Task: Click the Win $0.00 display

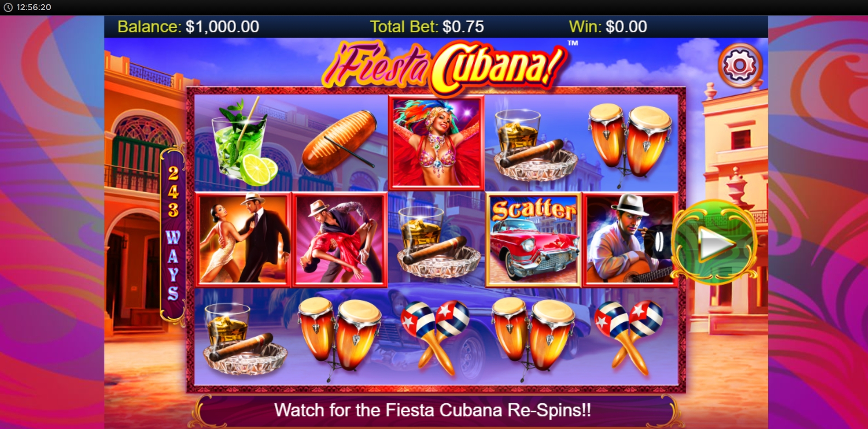Action: [x=608, y=27]
